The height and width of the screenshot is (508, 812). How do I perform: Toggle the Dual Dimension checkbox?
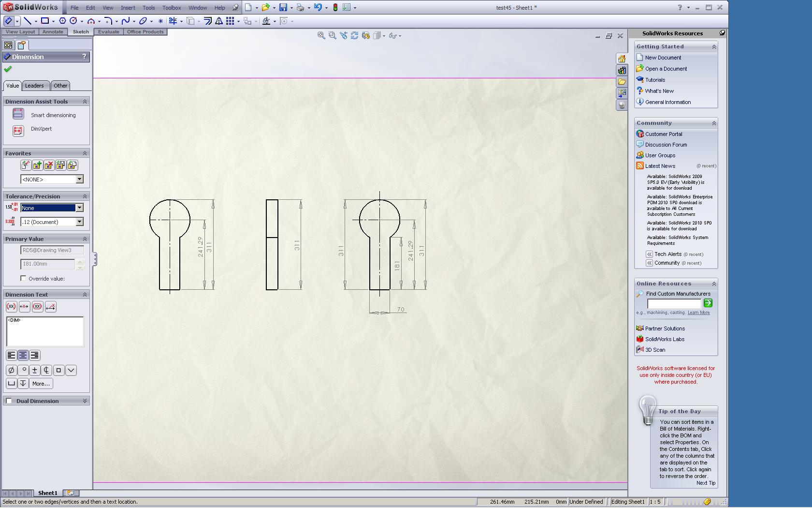tap(9, 401)
